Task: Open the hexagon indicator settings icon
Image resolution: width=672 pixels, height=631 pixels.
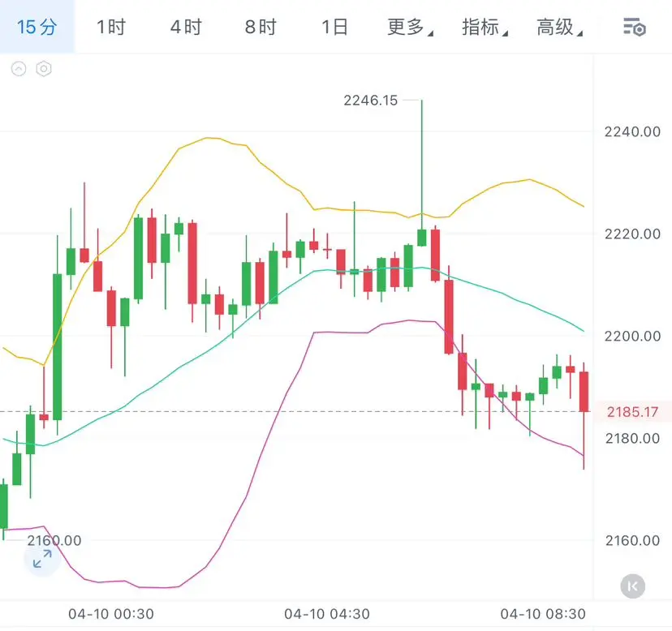Action: [44, 69]
